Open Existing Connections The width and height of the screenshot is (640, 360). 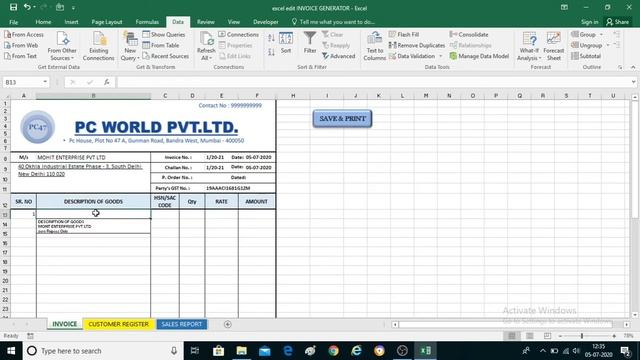(98, 46)
